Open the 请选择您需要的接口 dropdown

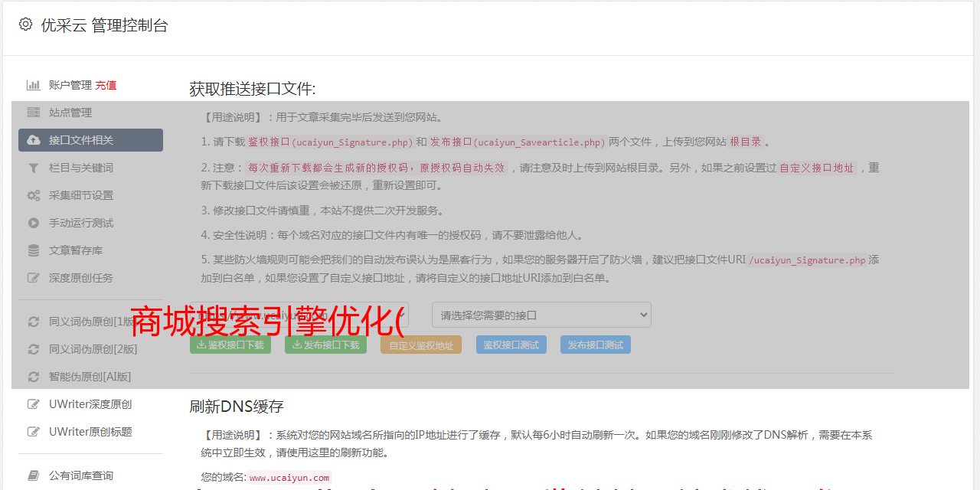click(x=541, y=315)
